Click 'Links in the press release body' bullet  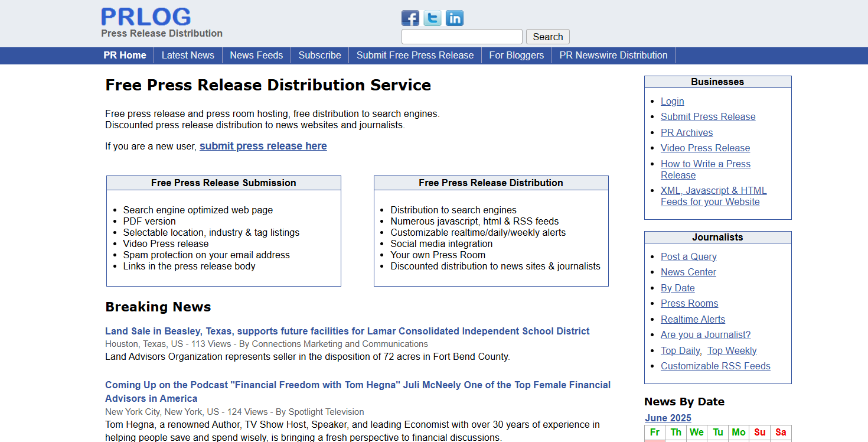(190, 266)
